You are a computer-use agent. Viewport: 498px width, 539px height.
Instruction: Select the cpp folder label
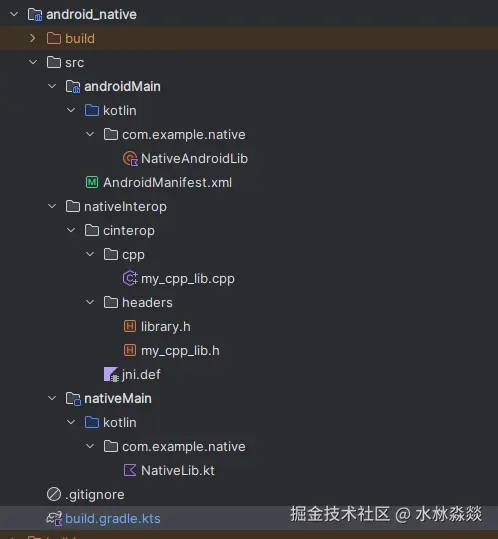point(133,255)
